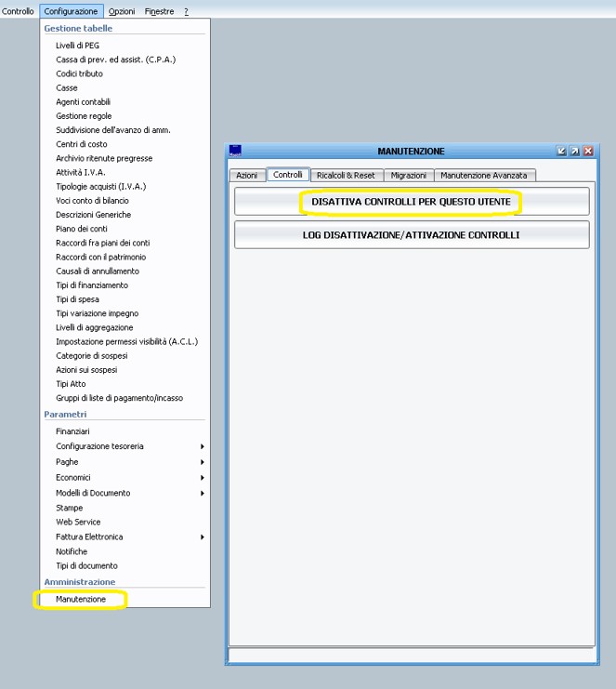616x689 pixels.
Task: Open Gruppi di liste di pagamento/incasso
Action: click(120, 398)
